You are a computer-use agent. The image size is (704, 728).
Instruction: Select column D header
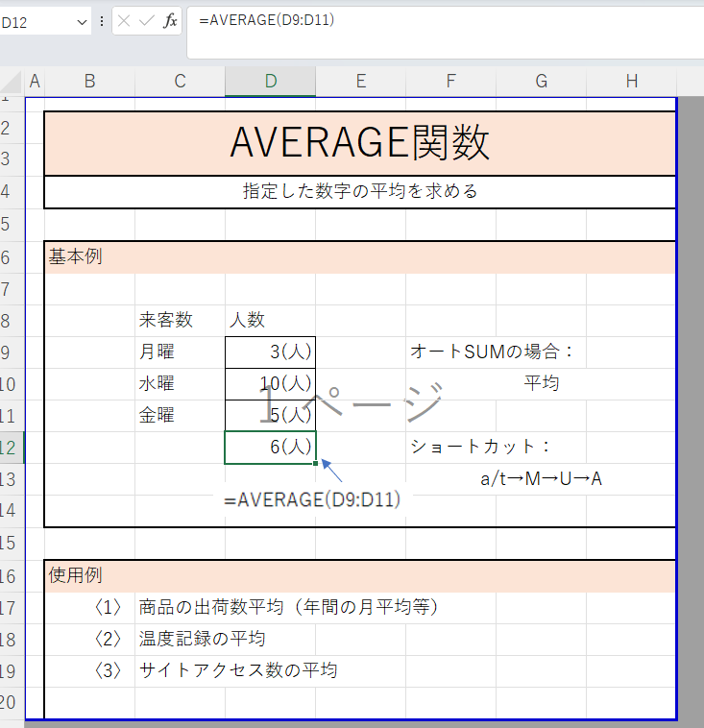click(x=270, y=82)
